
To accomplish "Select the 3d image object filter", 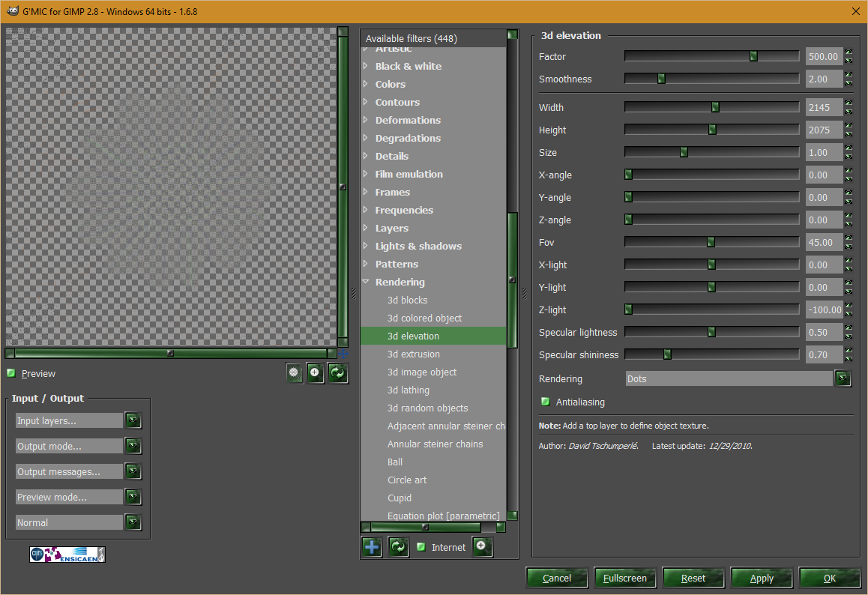I will click(422, 372).
